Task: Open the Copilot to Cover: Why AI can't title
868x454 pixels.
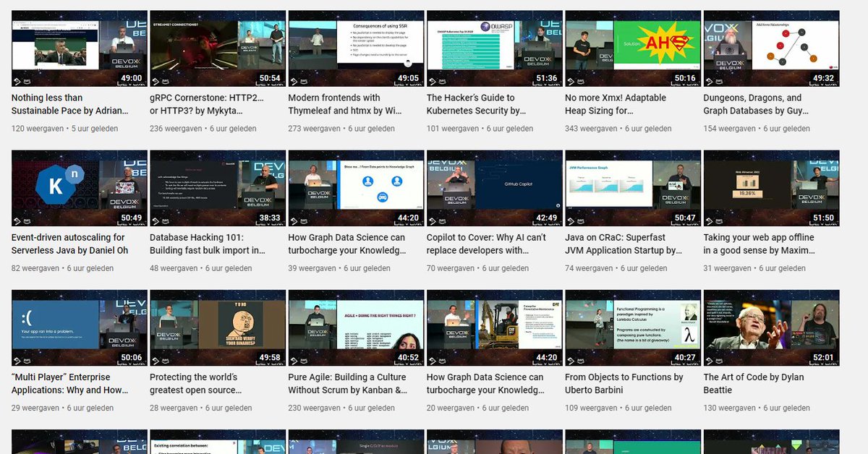Action: point(487,244)
